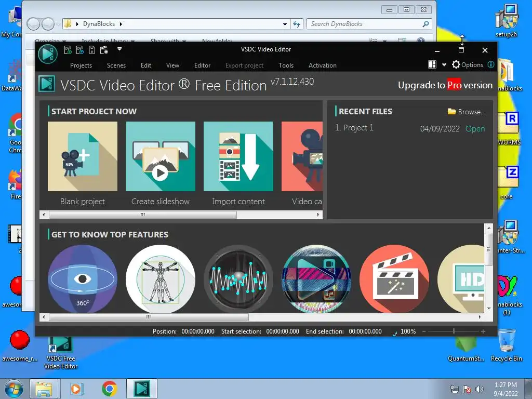Viewport: 532px width, 399px height.
Task: Click the Explorer search DynaBlocks field
Action: (369, 24)
